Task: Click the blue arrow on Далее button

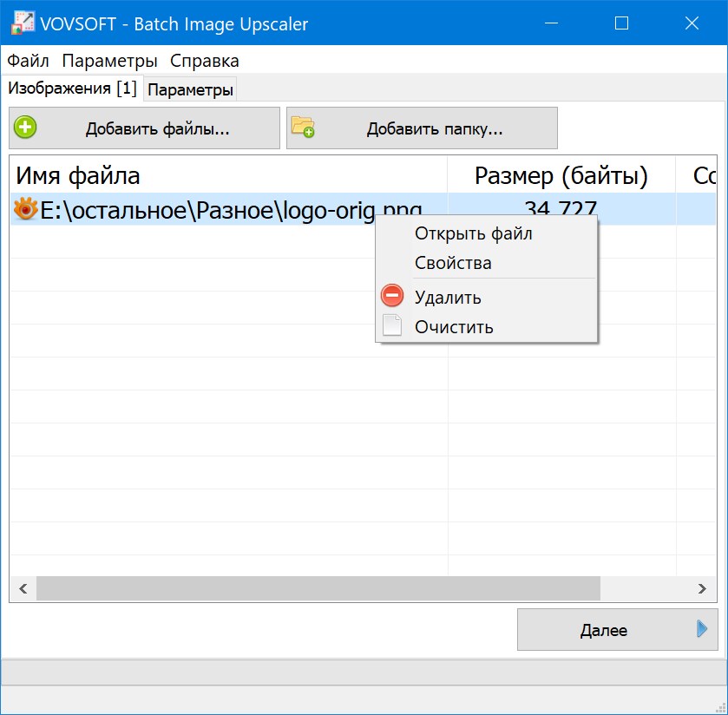Action: coord(702,630)
